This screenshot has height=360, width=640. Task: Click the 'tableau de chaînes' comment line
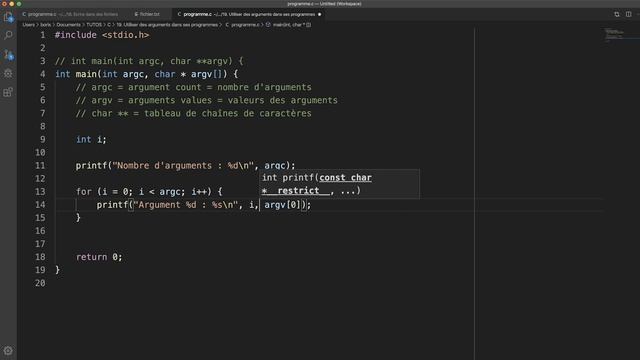193,113
